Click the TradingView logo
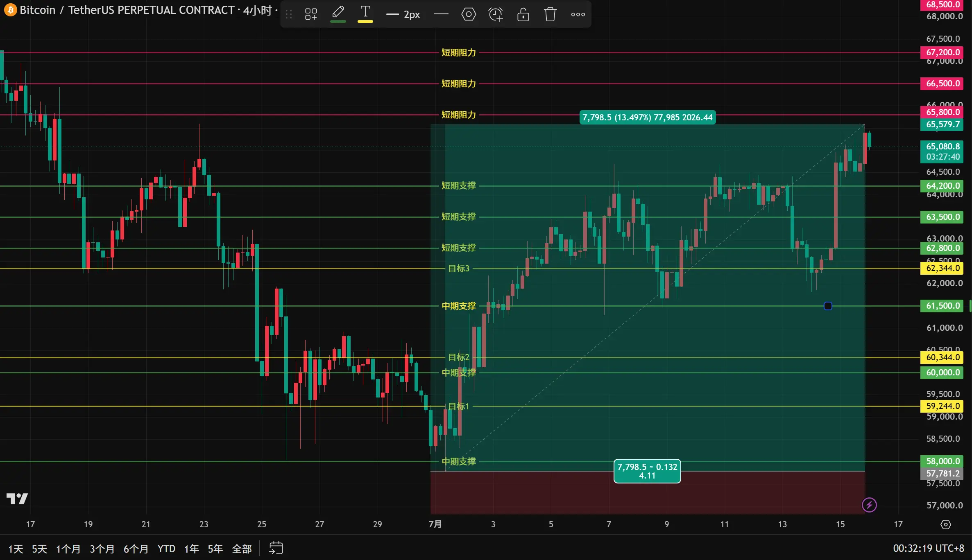 (17, 498)
